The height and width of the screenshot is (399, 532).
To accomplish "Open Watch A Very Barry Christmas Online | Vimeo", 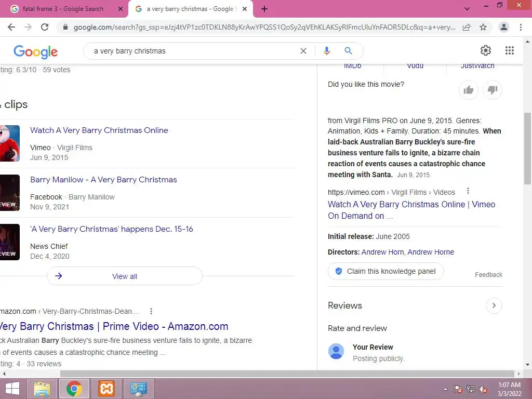I will click(411, 210).
